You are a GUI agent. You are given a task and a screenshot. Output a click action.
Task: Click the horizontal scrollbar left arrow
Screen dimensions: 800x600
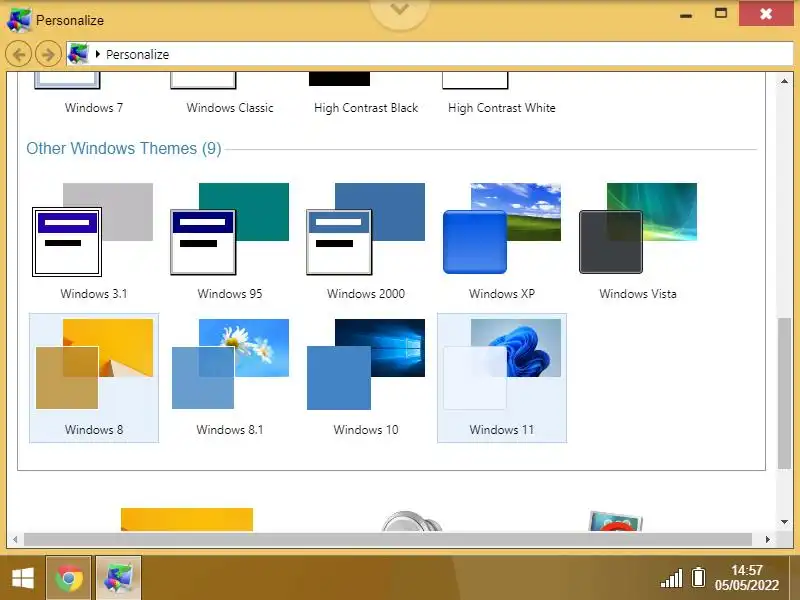click(x=15, y=539)
